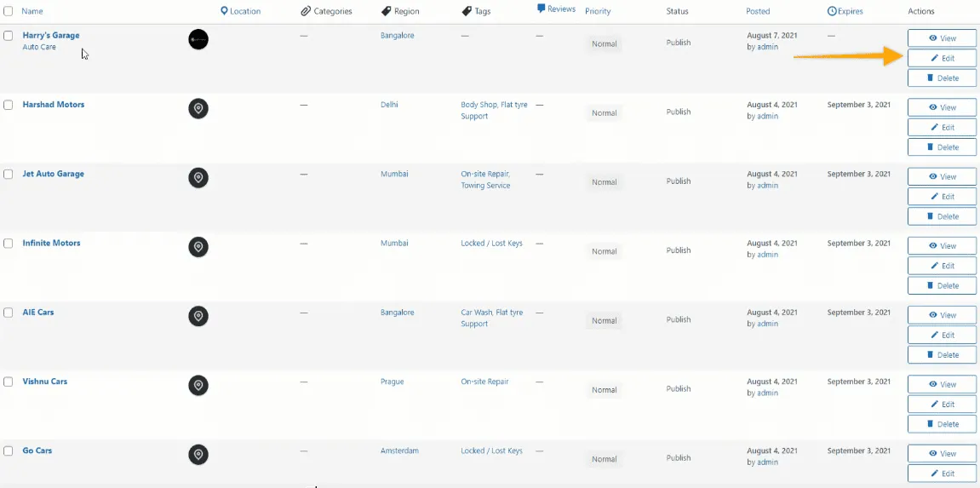
Task: Toggle the select-all checkbox beside Name
Action: click(x=9, y=11)
